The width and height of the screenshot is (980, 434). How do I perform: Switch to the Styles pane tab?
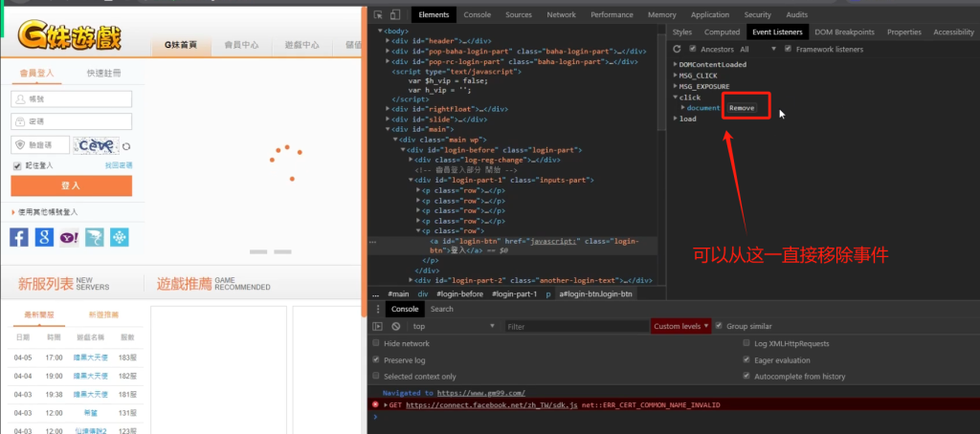[x=682, y=32]
